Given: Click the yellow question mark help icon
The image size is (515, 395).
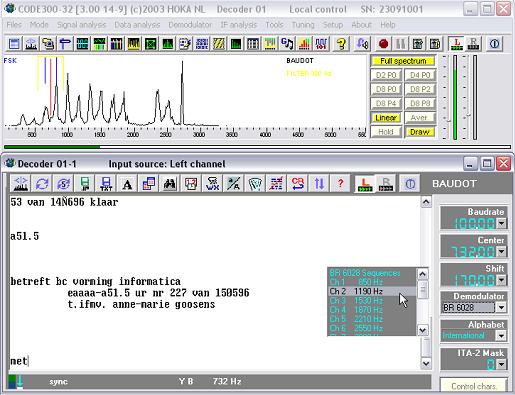Looking at the screenshot, I should coord(341,44).
